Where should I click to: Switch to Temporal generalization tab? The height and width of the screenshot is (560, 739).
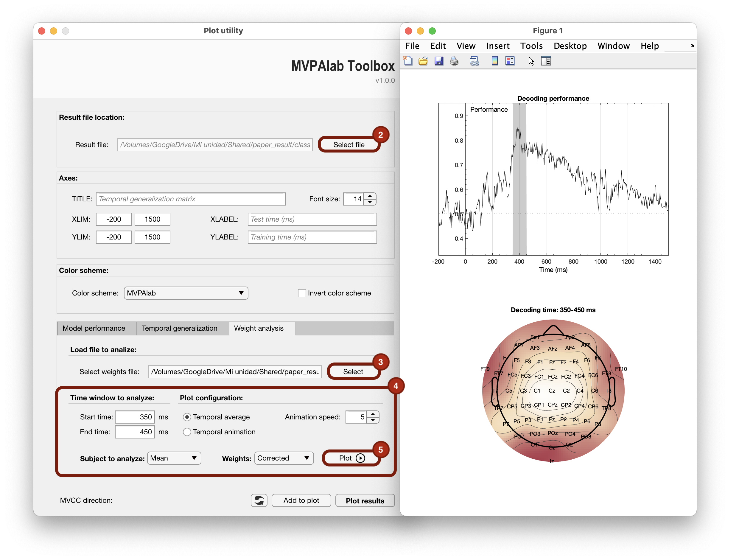pos(179,328)
